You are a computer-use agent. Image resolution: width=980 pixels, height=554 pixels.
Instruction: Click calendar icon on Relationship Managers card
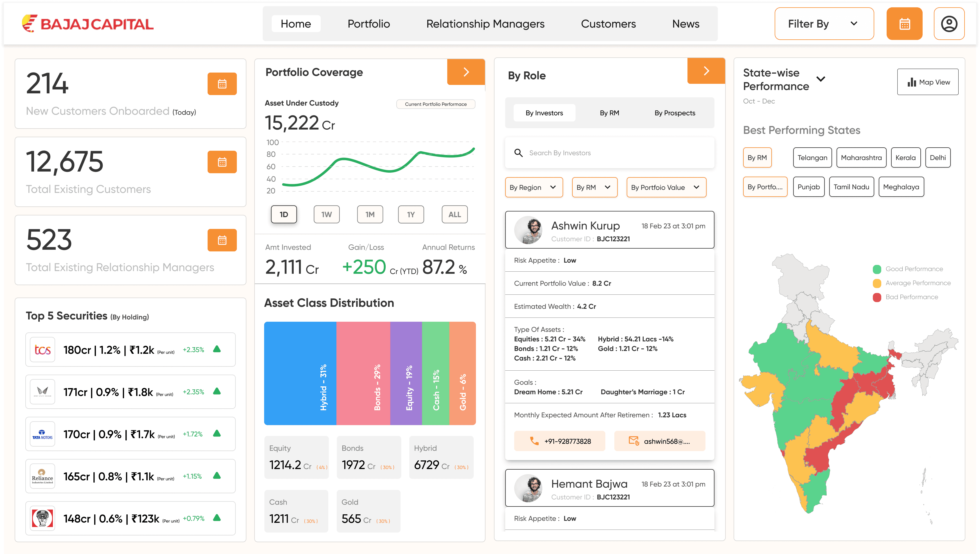222,240
